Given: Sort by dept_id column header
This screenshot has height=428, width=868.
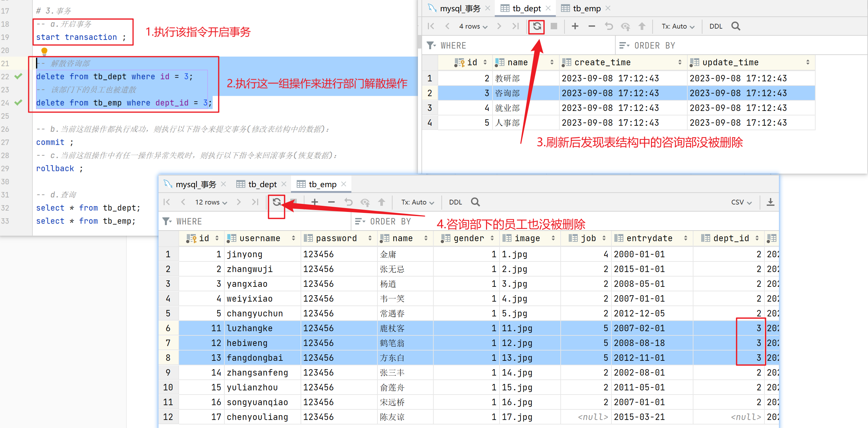Looking at the screenshot, I should pyautogui.click(x=729, y=238).
